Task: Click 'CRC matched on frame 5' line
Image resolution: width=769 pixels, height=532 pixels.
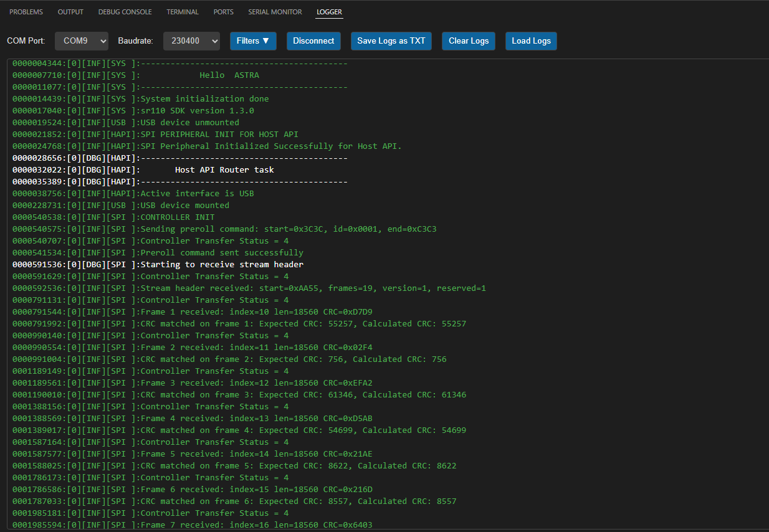Action: tap(234, 466)
